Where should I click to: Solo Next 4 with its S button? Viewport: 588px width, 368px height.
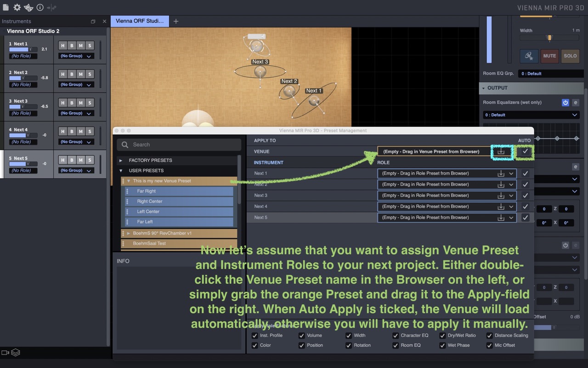89,131
